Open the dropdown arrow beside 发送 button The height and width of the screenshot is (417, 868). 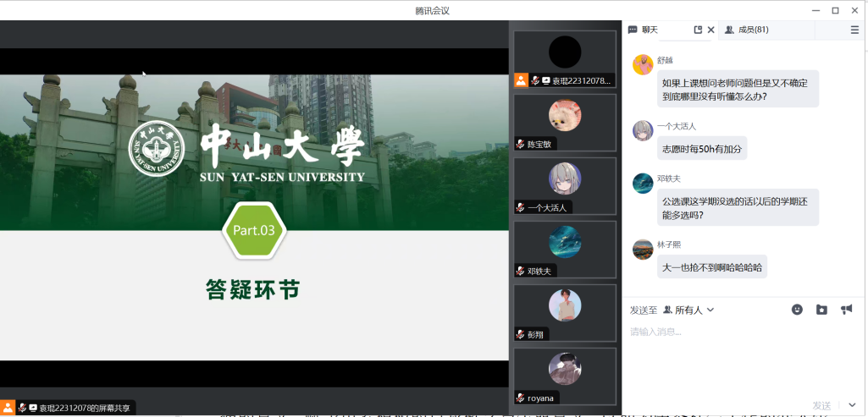[x=852, y=405]
